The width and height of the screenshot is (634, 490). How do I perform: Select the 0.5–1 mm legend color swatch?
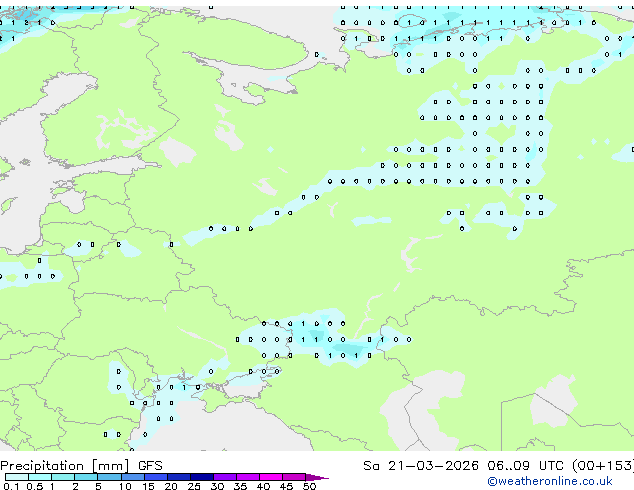click(x=40, y=477)
